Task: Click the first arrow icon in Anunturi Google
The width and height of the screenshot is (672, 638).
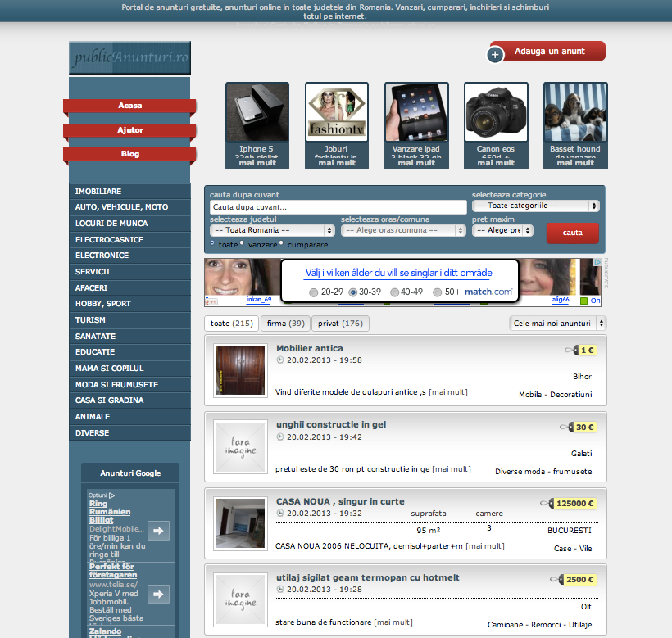Action: 158,531
